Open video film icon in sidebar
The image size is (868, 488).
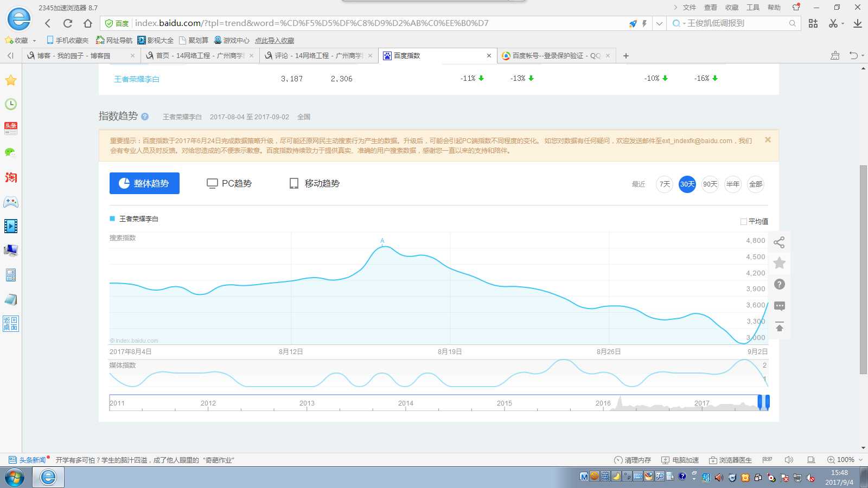(x=11, y=226)
